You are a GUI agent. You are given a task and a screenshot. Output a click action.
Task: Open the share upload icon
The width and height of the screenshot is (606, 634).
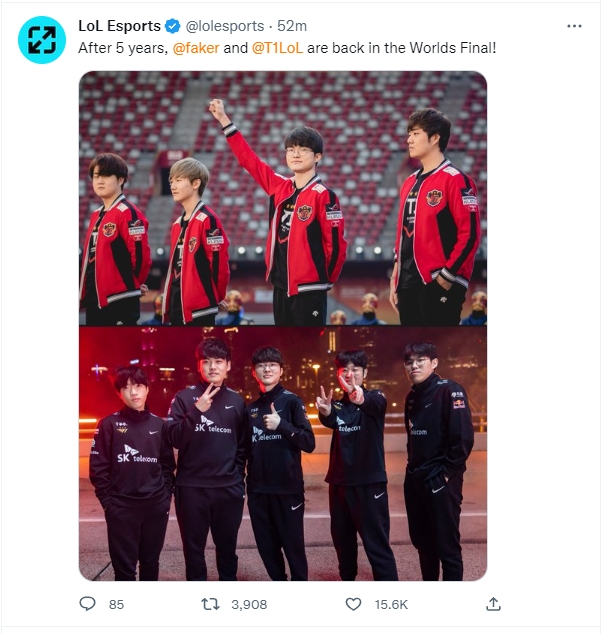pyautogui.click(x=493, y=604)
